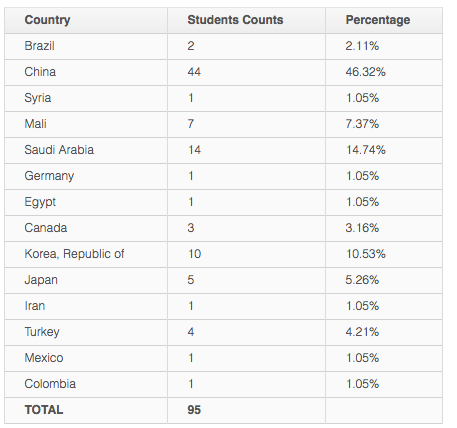Click the Egypt row label
Viewport: 457px width, 428px height.
40,202
